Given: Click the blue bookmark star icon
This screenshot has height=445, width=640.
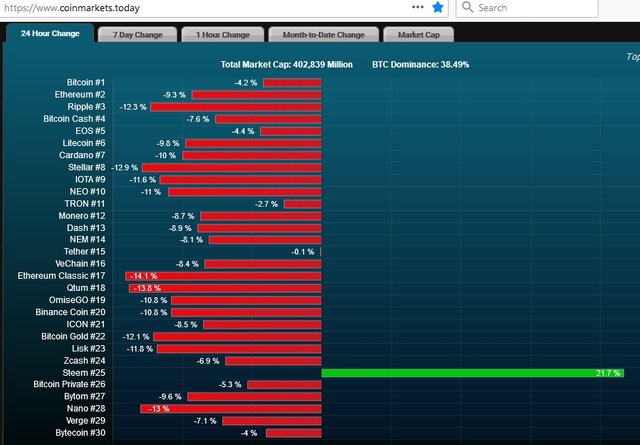Looking at the screenshot, I should 438,7.
